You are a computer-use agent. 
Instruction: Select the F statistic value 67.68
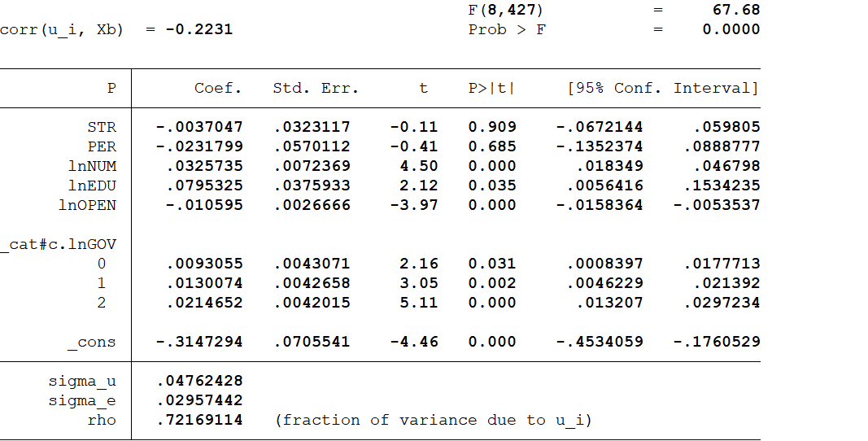coord(735,10)
